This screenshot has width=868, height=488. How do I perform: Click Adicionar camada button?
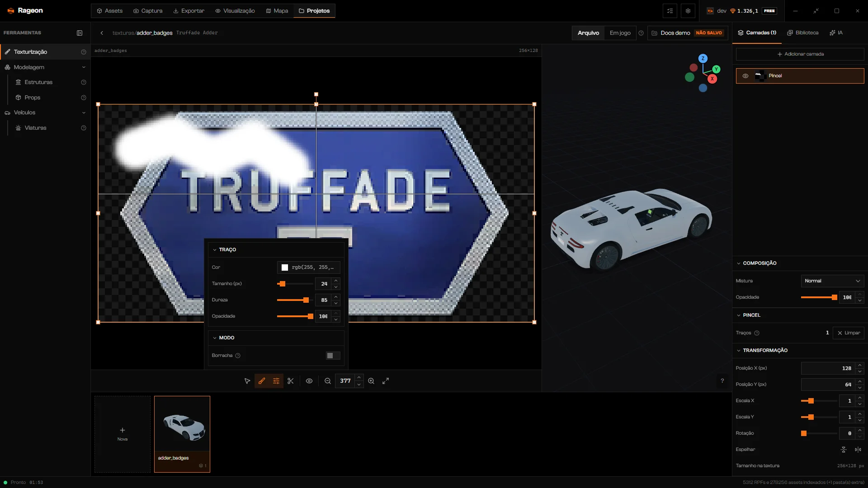800,54
